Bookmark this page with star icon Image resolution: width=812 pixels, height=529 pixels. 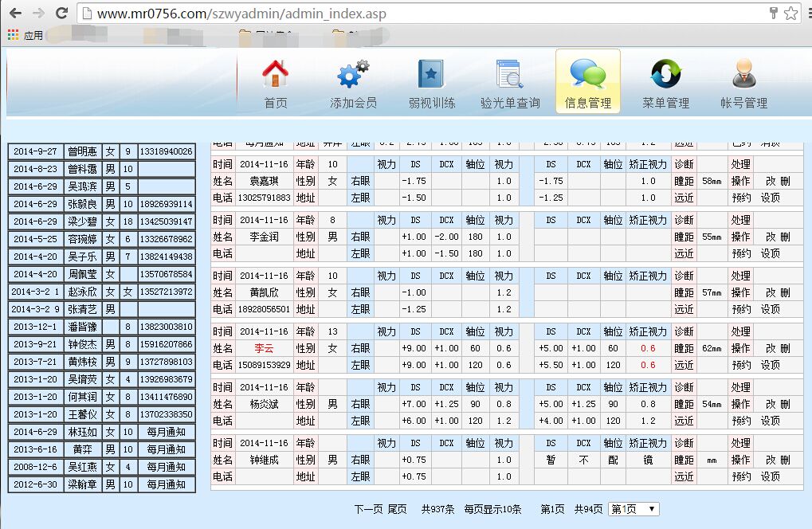click(x=790, y=13)
